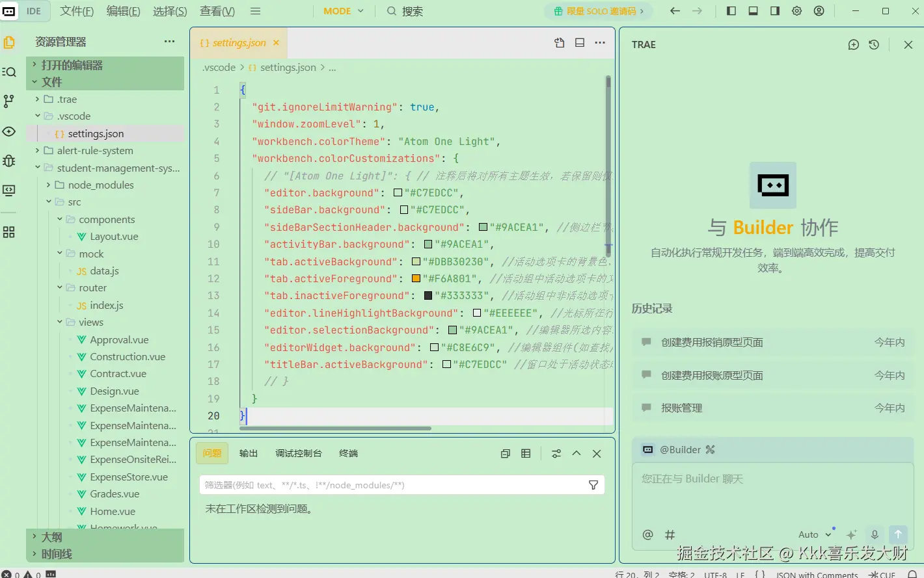Open editor more actions ellipsis
Image resolution: width=924 pixels, height=578 pixels.
[600, 43]
